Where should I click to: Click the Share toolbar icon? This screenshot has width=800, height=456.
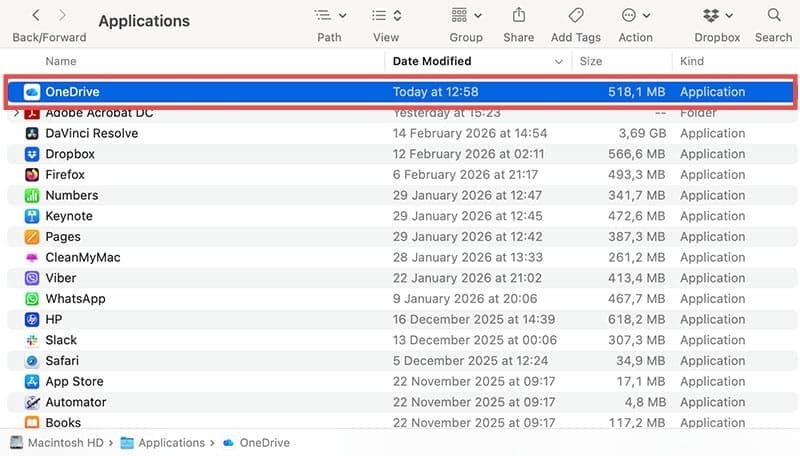(518, 15)
